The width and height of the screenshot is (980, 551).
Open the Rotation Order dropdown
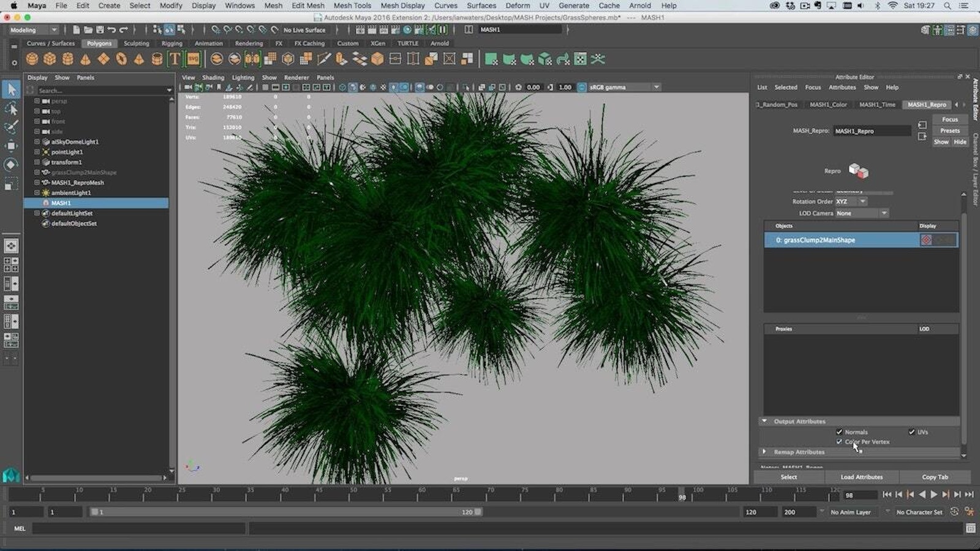851,201
